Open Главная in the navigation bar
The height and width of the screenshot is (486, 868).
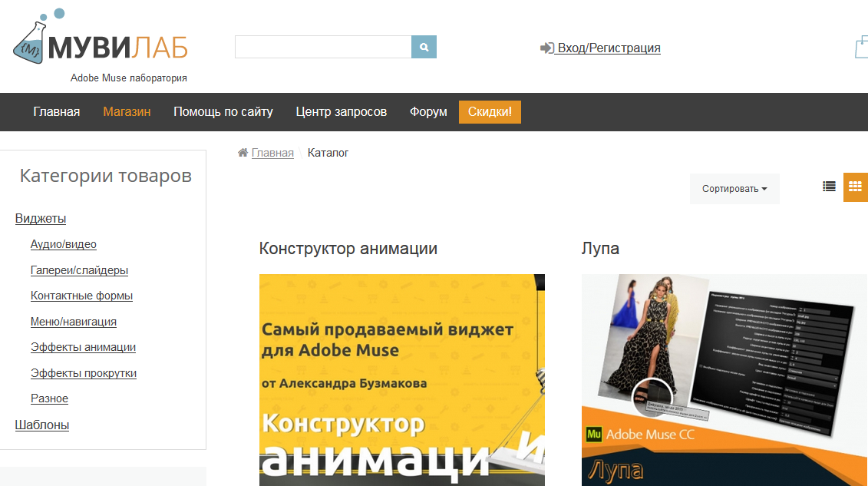pyautogui.click(x=57, y=112)
